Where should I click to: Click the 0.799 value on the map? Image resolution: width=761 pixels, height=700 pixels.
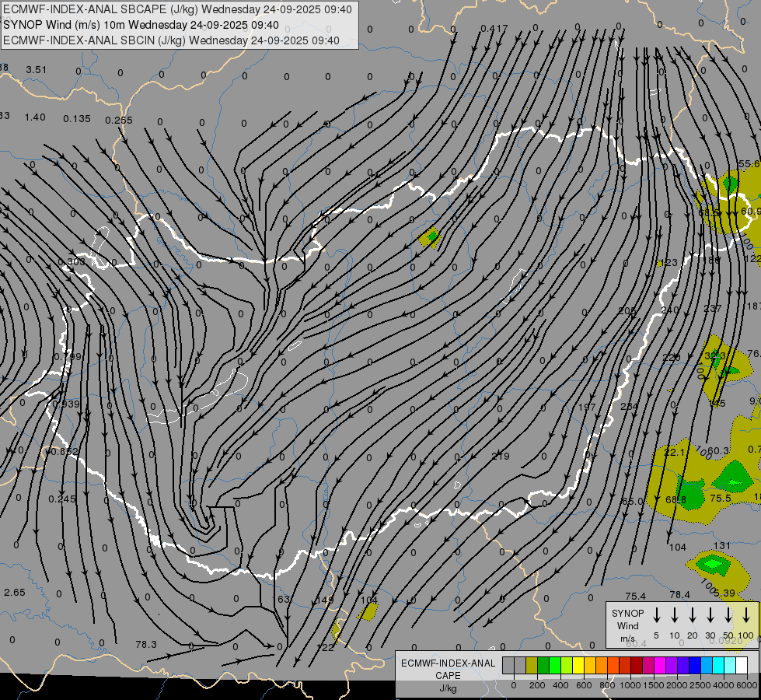pos(68,356)
